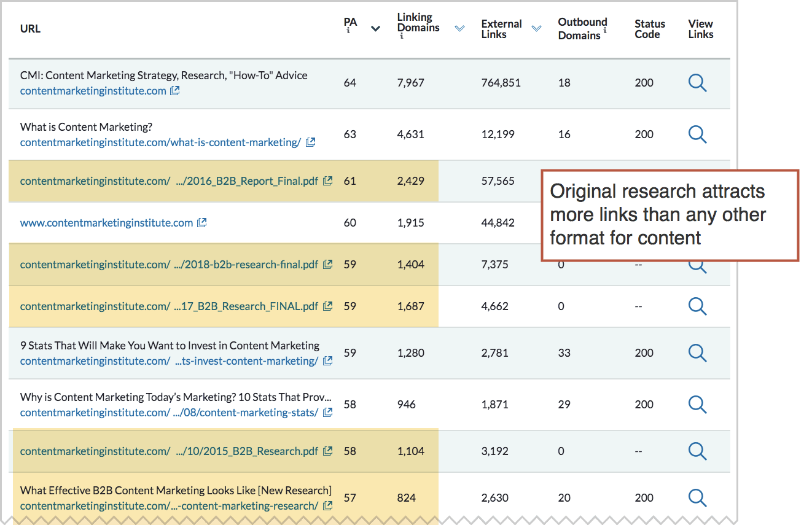Screen dimensions: 812x525
Task: Open the contentmarketinginstitute.com link in CMI row
Action: click(x=93, y=91)
